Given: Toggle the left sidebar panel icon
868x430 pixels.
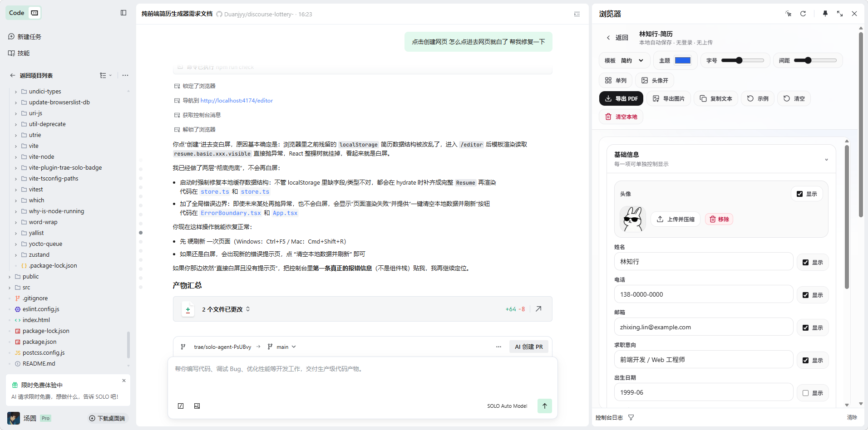Looking at the screenshot, I should click(123, 13).
